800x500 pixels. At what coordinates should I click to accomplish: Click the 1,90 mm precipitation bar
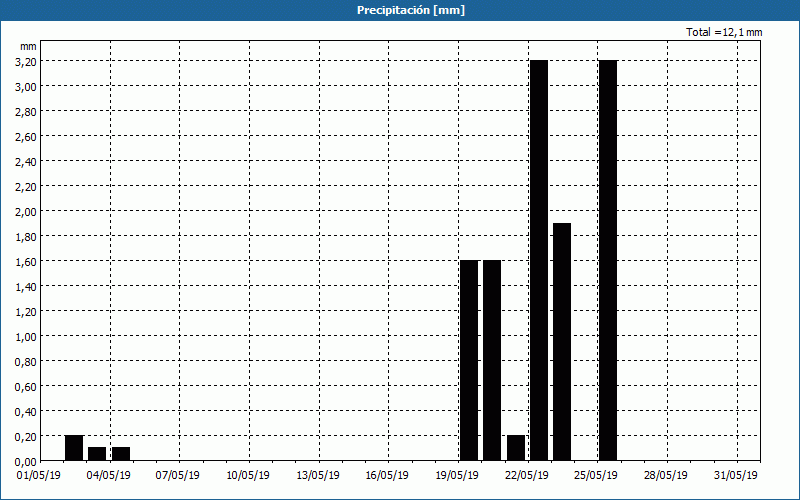pos(562,342)
